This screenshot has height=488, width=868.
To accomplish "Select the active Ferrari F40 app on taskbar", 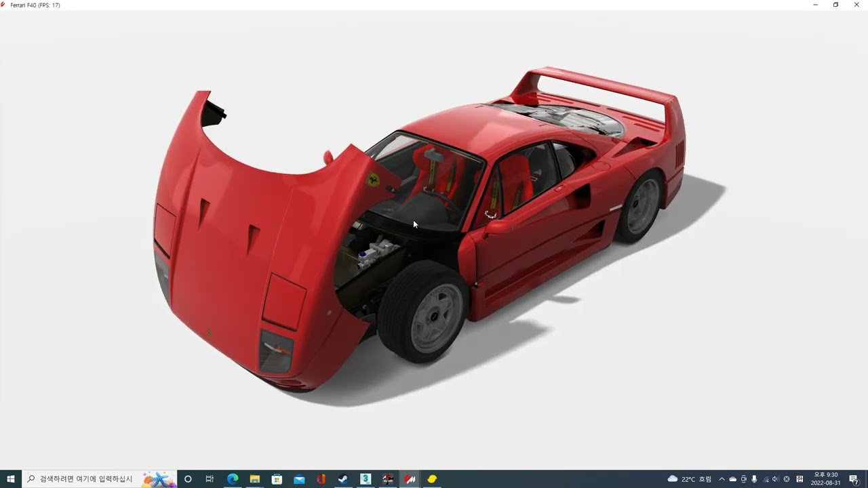I will click(410, 479).
